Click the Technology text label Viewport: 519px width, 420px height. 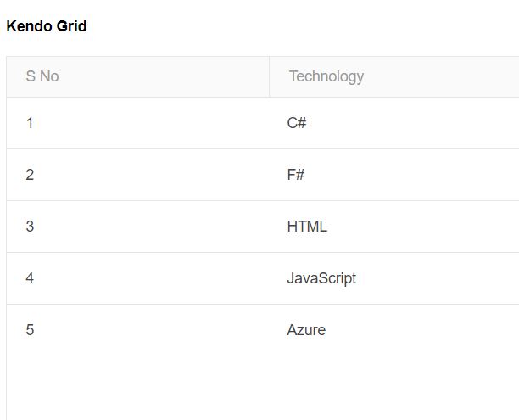[x=326, y=77]
